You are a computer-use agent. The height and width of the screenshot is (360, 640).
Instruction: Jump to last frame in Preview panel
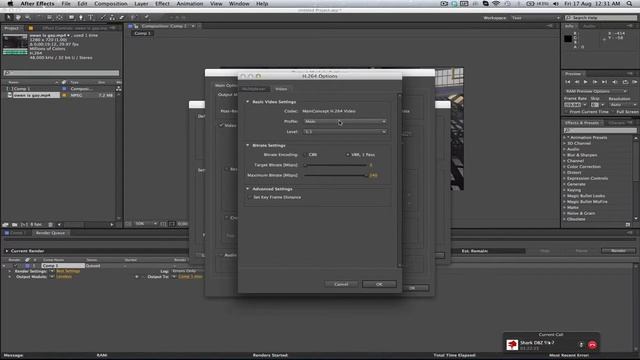[604, 82]
